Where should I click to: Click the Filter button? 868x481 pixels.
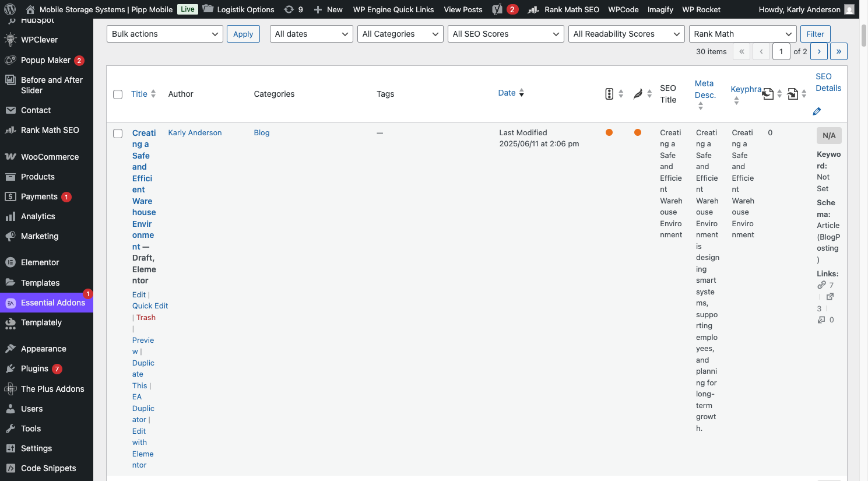pyautogui.click(x=816, y=34)
